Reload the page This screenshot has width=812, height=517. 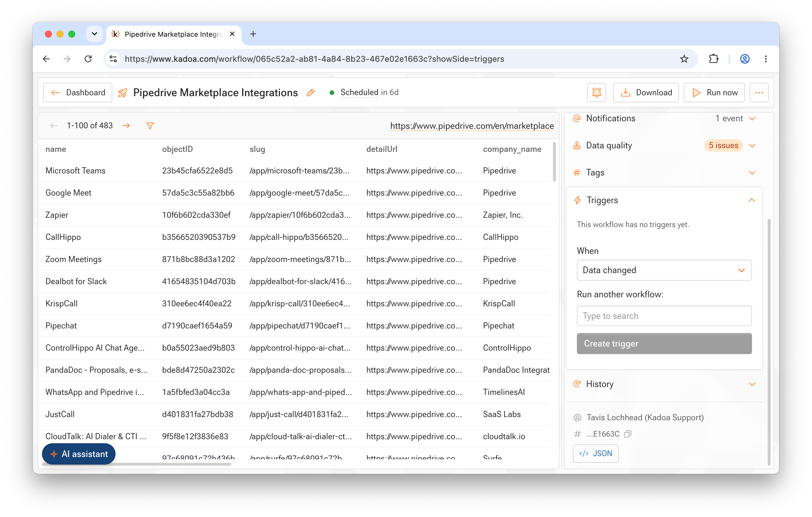[88, 59]
